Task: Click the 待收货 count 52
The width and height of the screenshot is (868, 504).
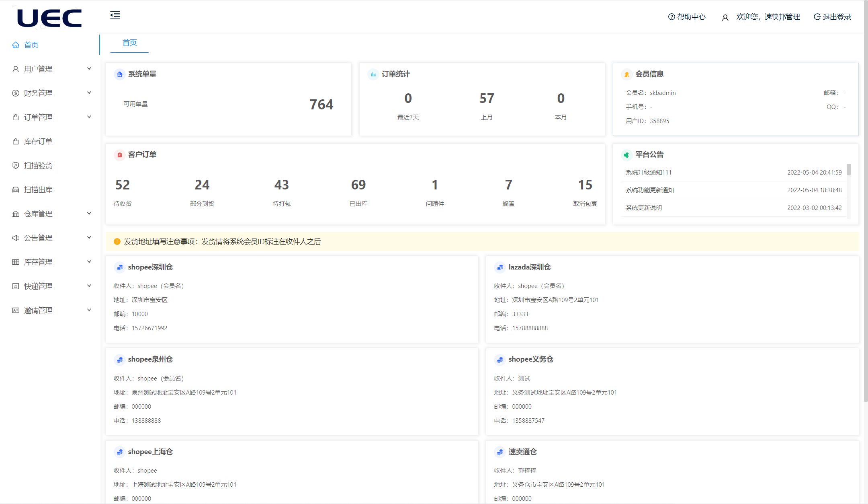Action: pos(123,185)
